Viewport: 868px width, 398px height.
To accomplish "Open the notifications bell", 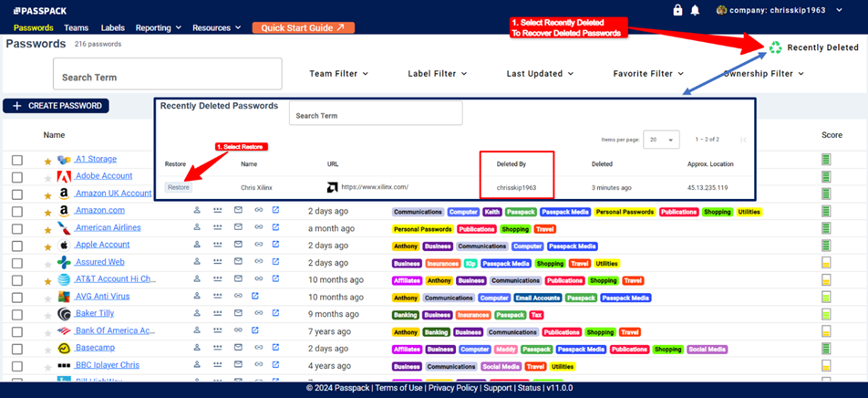I will tap(695, 11).
